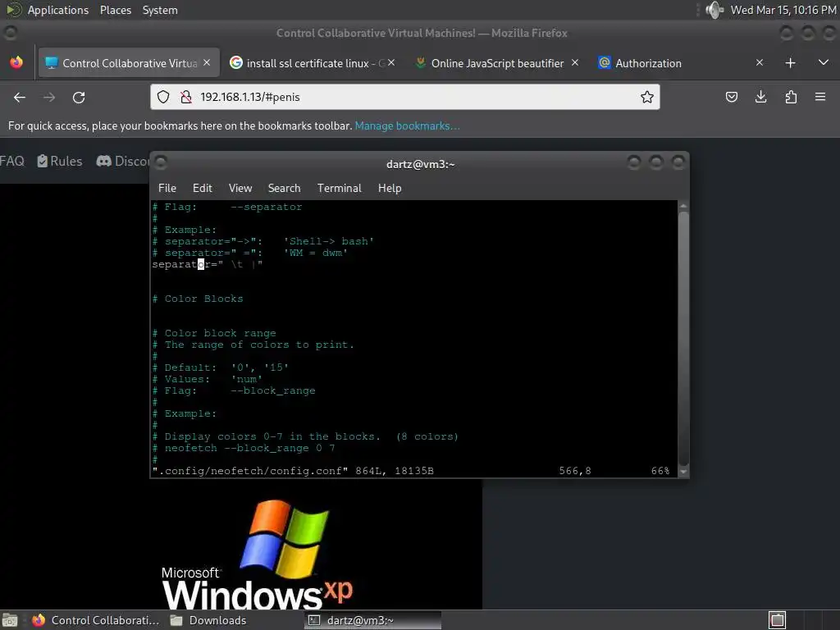Click the '# Color Blocks' comment line

point(198,299)
